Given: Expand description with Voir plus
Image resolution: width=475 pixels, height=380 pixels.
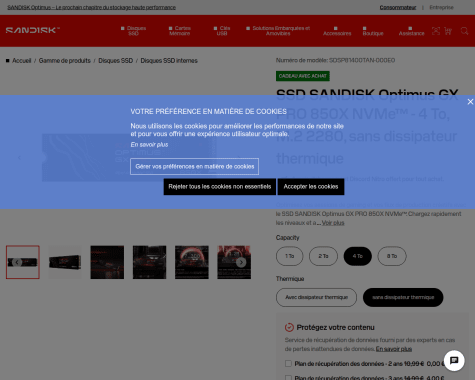Looking at the screenshot, I should [x=333, y=223].
